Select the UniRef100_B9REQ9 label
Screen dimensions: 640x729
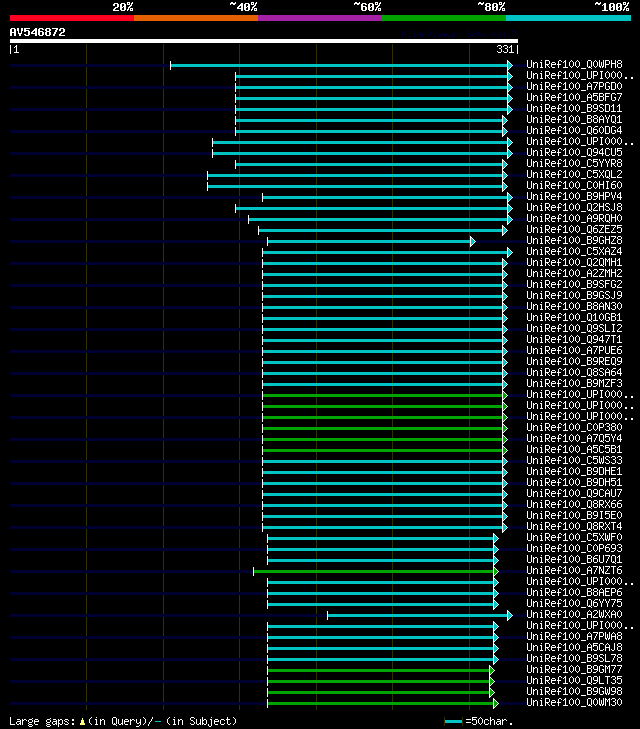point(574,361)
